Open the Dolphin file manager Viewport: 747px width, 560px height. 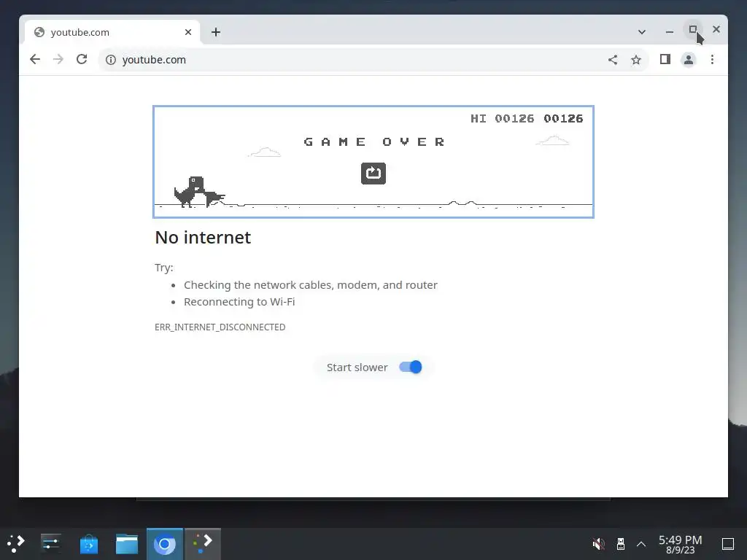click(x=127, y=544)
